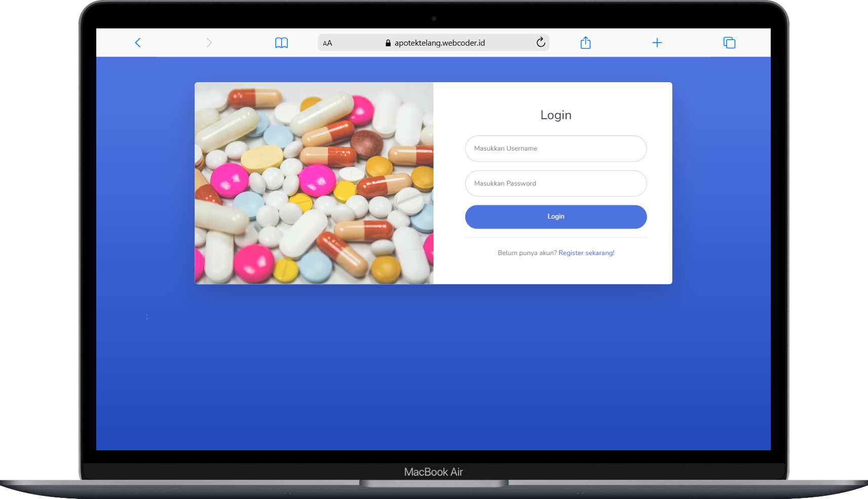Viewport: 868px width, 499px height.
Task: Open the AA reader text options
Action: [328, 43]
